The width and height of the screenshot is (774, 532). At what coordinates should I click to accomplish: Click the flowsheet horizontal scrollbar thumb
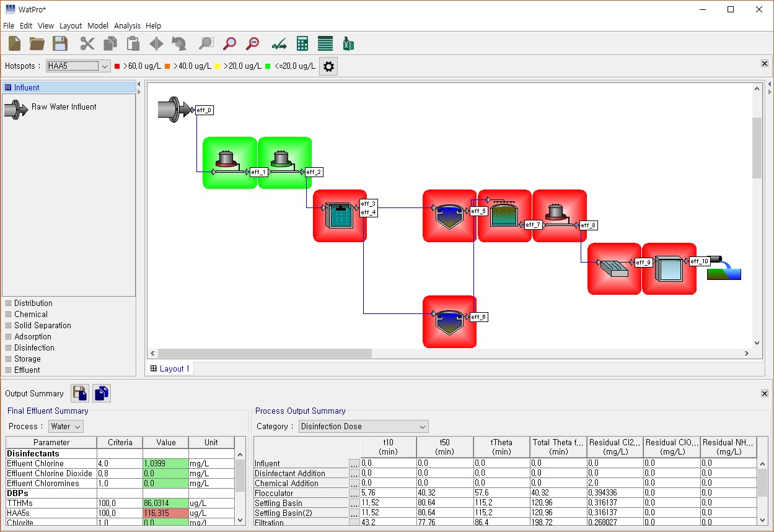pyautogui.click(x=265, y=354)
